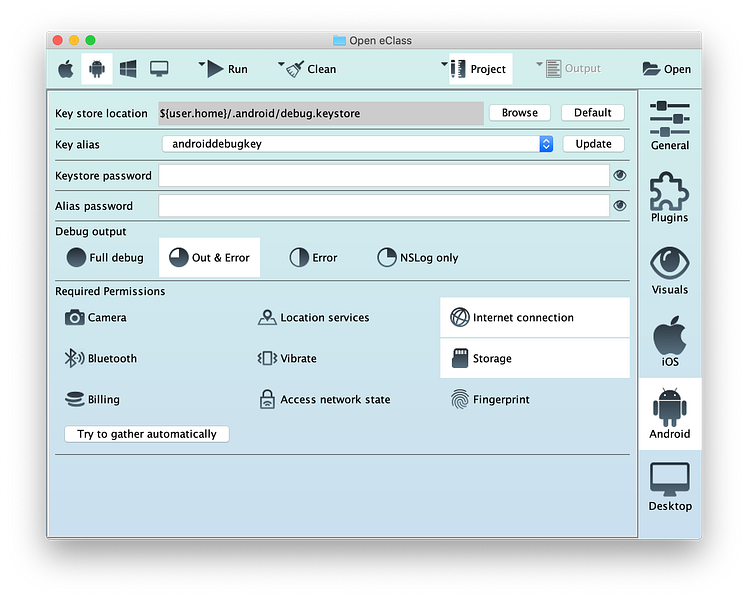Viewport: 748px width, 600px height.
Task: Select NSLog only debug output
Action: point(418,258)
